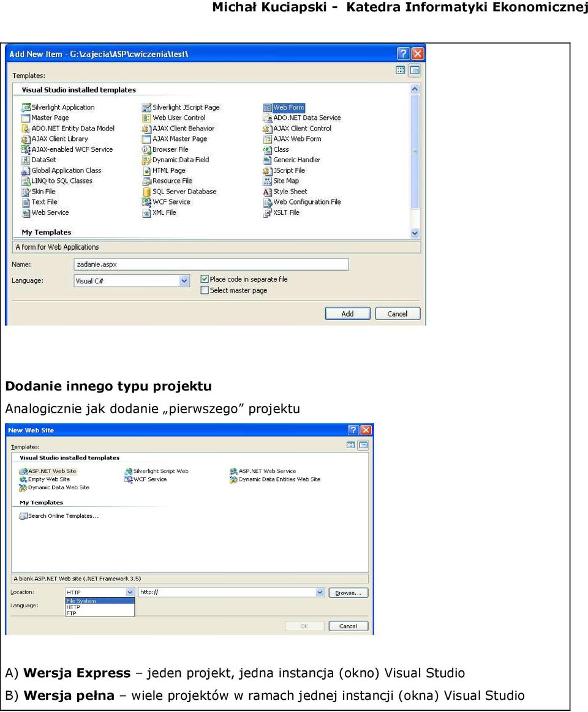Click templates list scrollbar up arrow

(415, 89)
